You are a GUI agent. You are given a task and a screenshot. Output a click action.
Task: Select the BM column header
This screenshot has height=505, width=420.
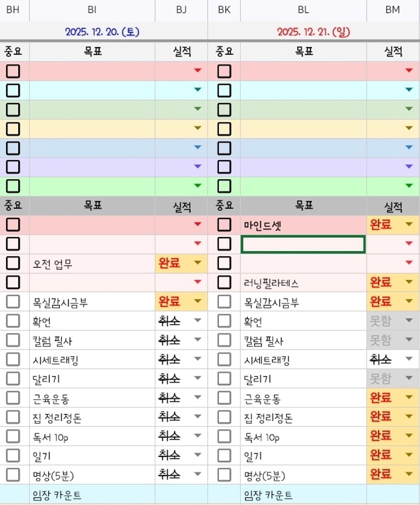(393, 10)
